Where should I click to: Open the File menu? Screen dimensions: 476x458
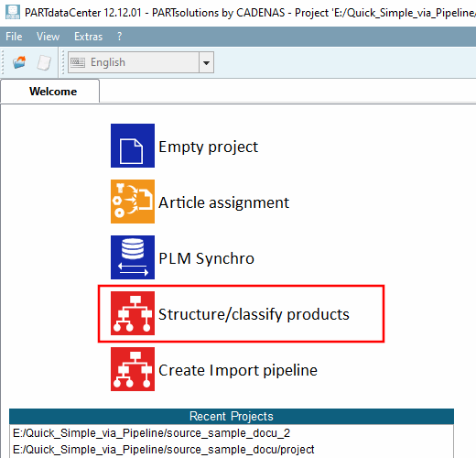(14, 37)
